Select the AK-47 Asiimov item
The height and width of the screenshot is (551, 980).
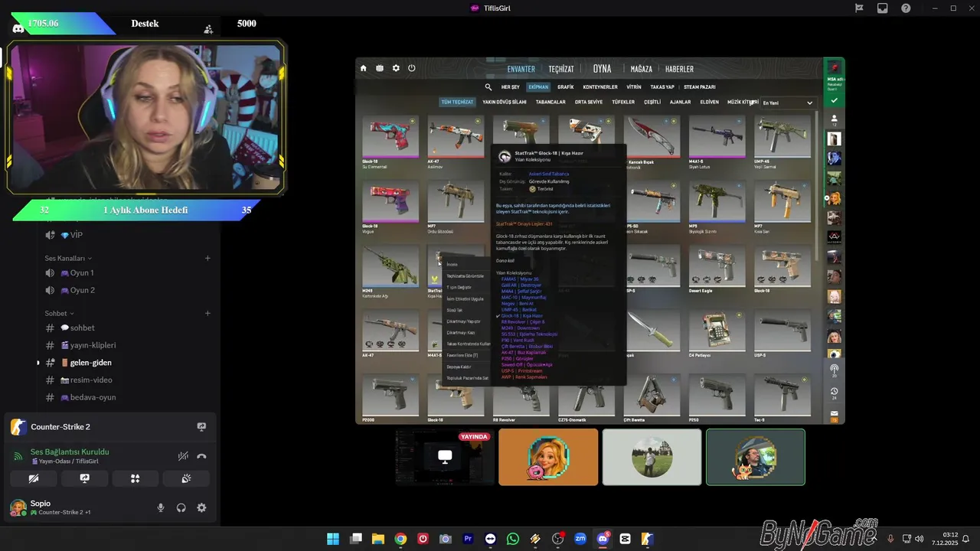456,142
